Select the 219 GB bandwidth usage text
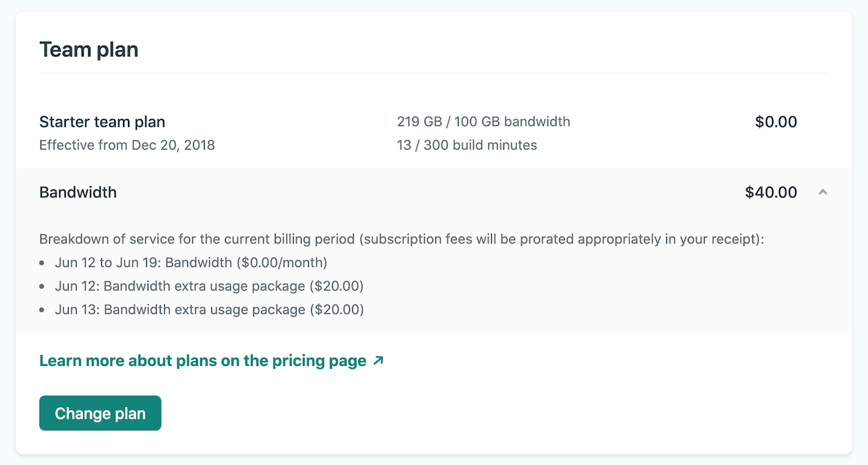 483,121
